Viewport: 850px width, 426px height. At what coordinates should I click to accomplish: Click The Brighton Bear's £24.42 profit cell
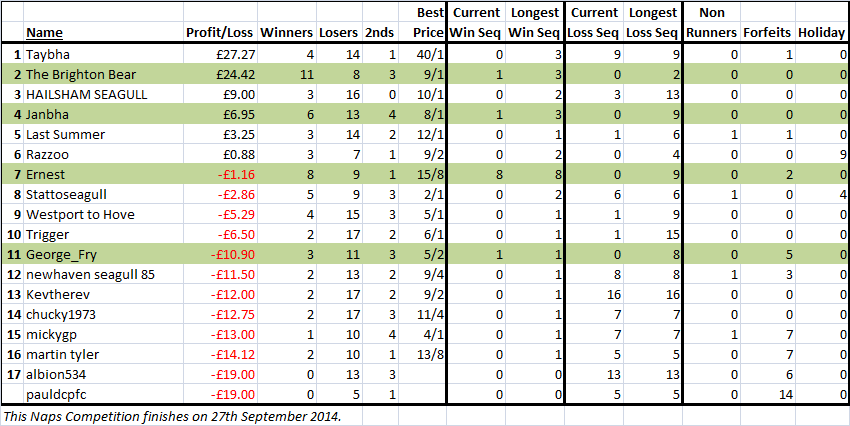point(220,74)
